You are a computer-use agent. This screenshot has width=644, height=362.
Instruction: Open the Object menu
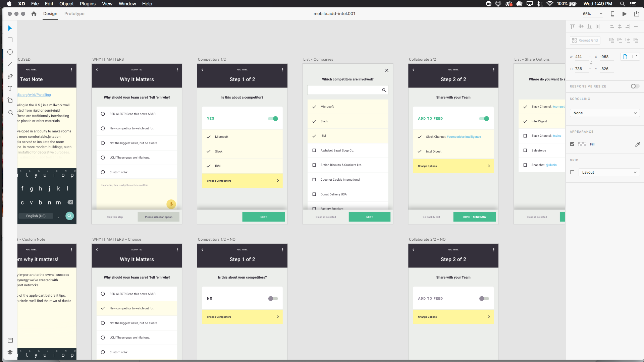[x=66, y=4]
